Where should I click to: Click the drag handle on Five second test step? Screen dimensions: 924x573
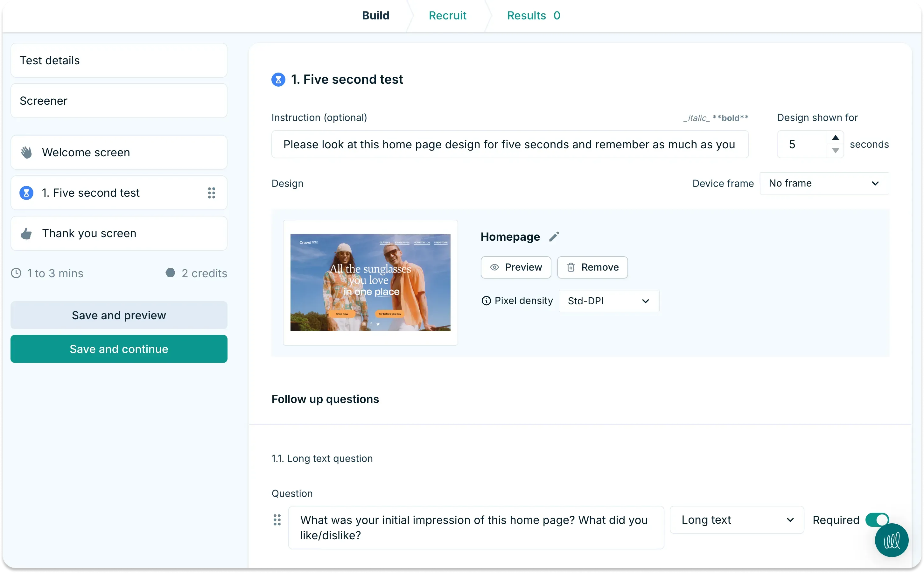pyautogui.click(x=211, y=193)
